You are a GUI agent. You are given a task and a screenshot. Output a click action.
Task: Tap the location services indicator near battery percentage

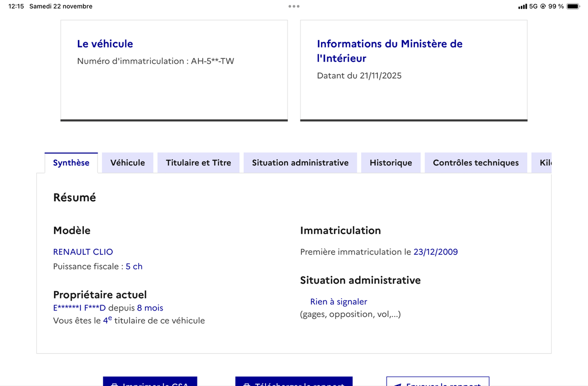click(x=543, y=6)
